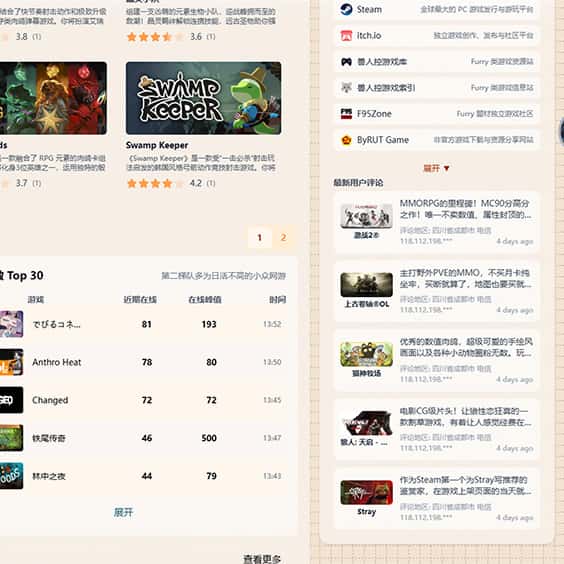Open the MMORPG MC90 review thumbnail
This screenshot has height=564, width=564.
point(367,215)
